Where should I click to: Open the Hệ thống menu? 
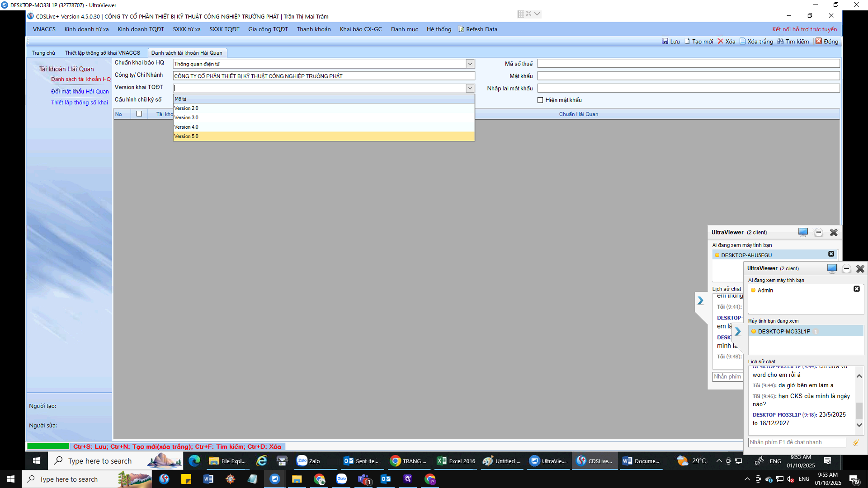pyautogui.click(x=439, y=29)
